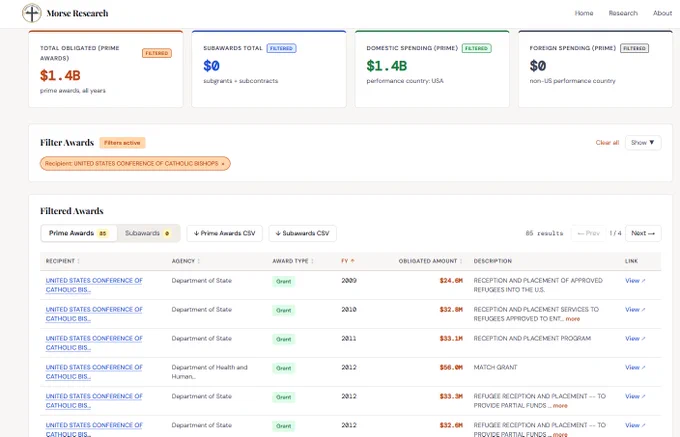This screenshot has height=437, width=680.
Task: Expand 'more' in the $32.8M description
Action: (572, 319)
